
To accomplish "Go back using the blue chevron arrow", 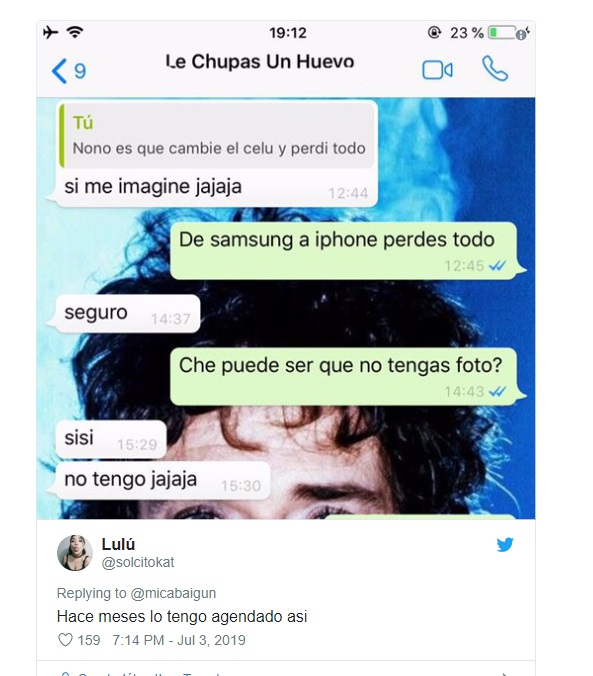I will click(x=60, y=71).
